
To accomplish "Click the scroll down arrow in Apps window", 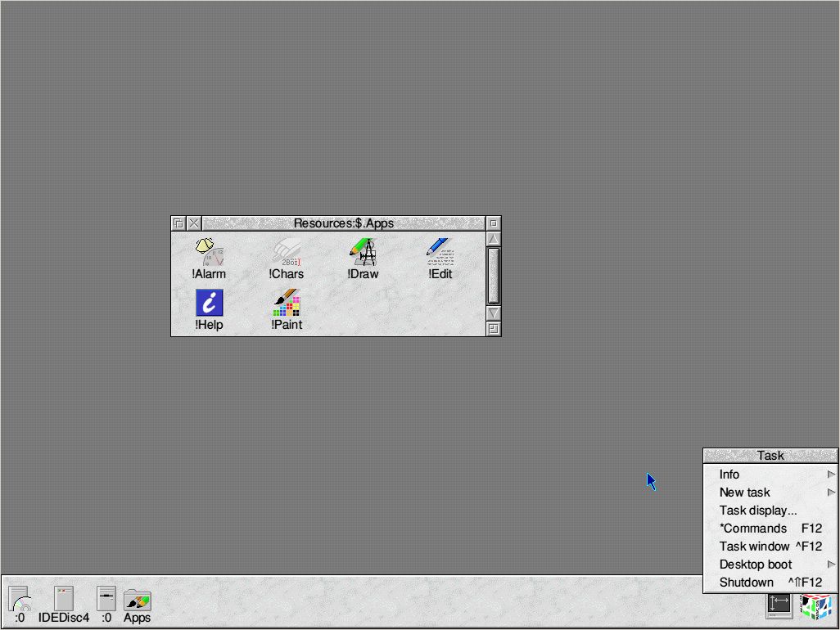I will (x=494, y=313).
